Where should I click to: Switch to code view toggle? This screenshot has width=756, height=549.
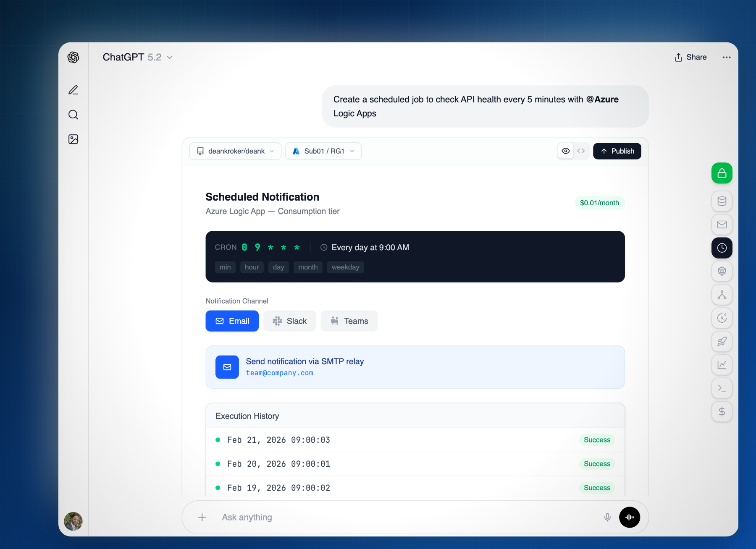pyautogui.click(x=581, y=151)
